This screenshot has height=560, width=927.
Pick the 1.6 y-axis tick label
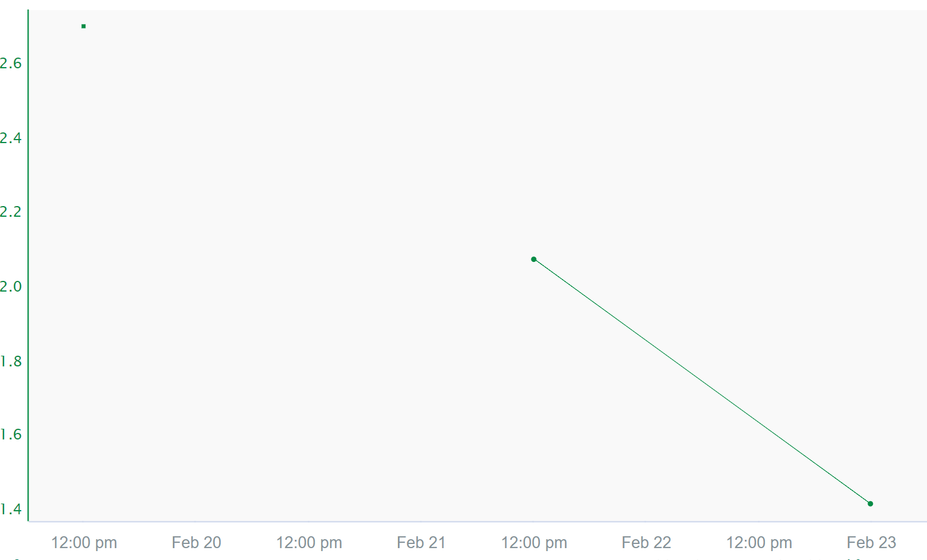click(x=11, y=435)
